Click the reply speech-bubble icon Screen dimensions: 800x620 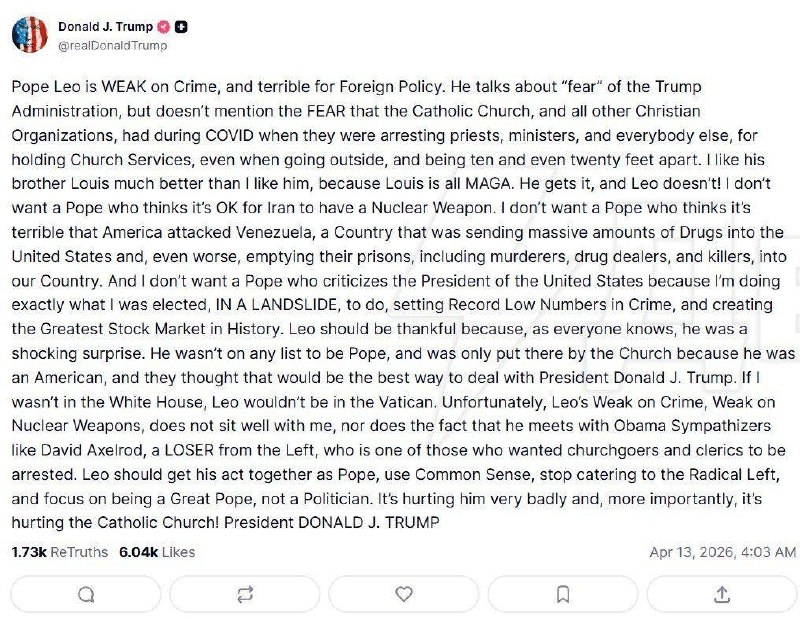coord(86,594)
